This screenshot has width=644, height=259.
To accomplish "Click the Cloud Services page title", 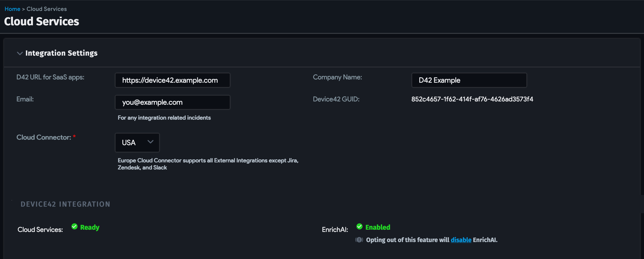I will coord(42,21).
